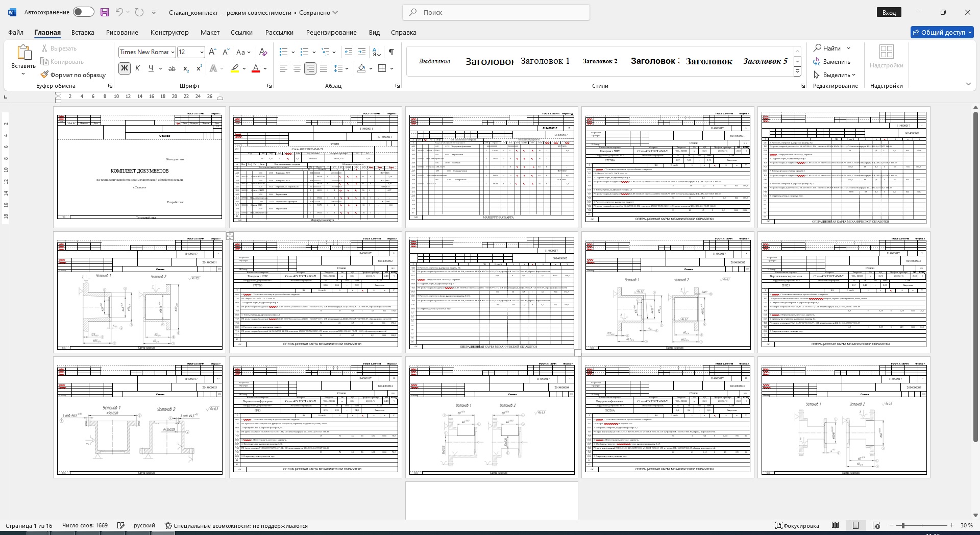Apply strikethrough text formatting
This screenshot has height=535, width=980.
(172, 68)
